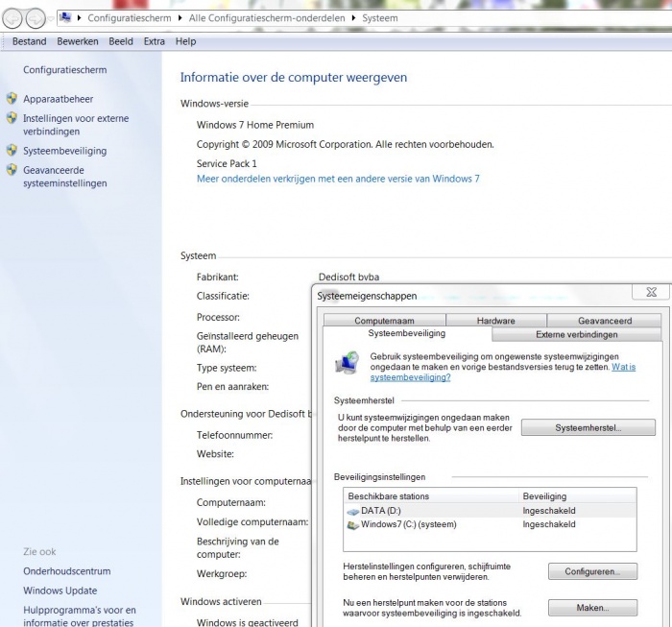Expand arrow before Alle Configuratiescherm-onderdelen breadcrumb
The height and width of the screenshot is (627, 672).
[x=180, y=18]
